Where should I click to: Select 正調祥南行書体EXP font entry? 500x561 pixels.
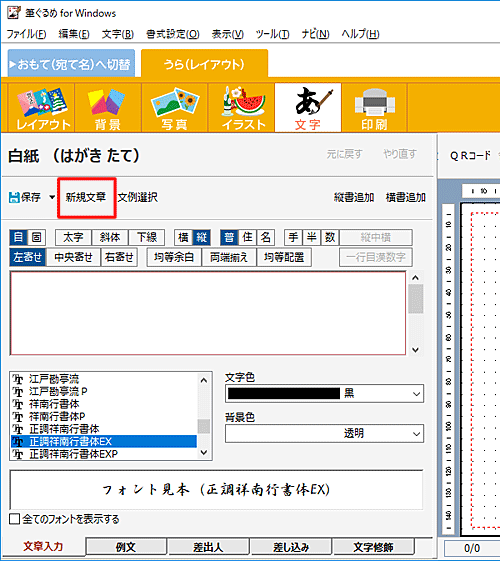(x=104, y=454)
